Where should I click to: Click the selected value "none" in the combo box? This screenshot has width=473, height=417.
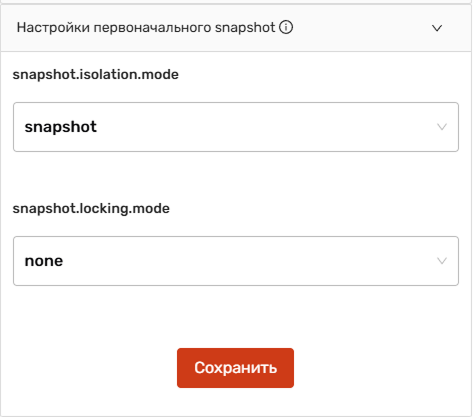tap(44, 261)
